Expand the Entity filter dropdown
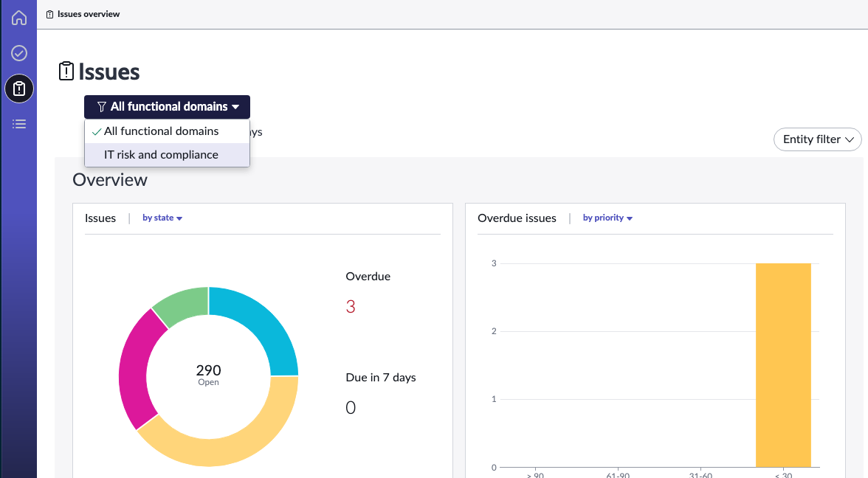This screenshot has width=868, height=478. coord(818,139)
